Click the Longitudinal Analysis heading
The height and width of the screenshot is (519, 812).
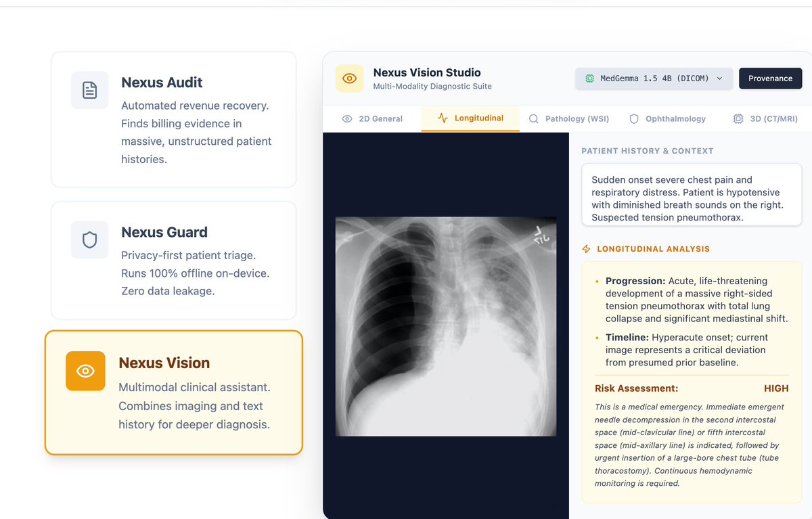pyautogui.click(x=653, y=249)
